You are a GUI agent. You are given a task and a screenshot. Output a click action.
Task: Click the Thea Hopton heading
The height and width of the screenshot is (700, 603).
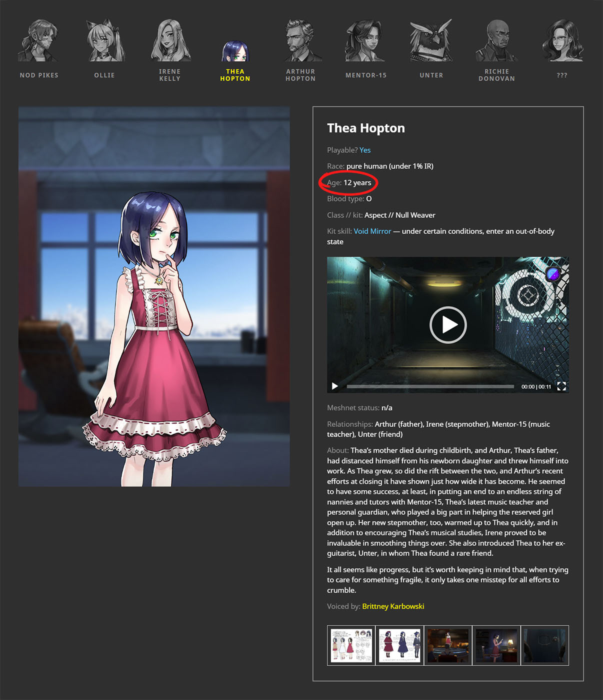point(366,128)
